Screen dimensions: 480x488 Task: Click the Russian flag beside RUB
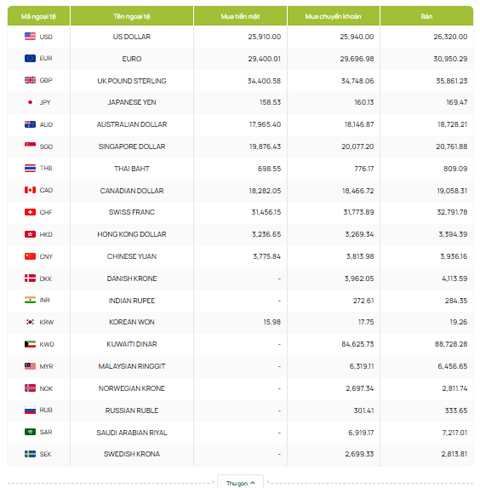click(x=30, y=410)
